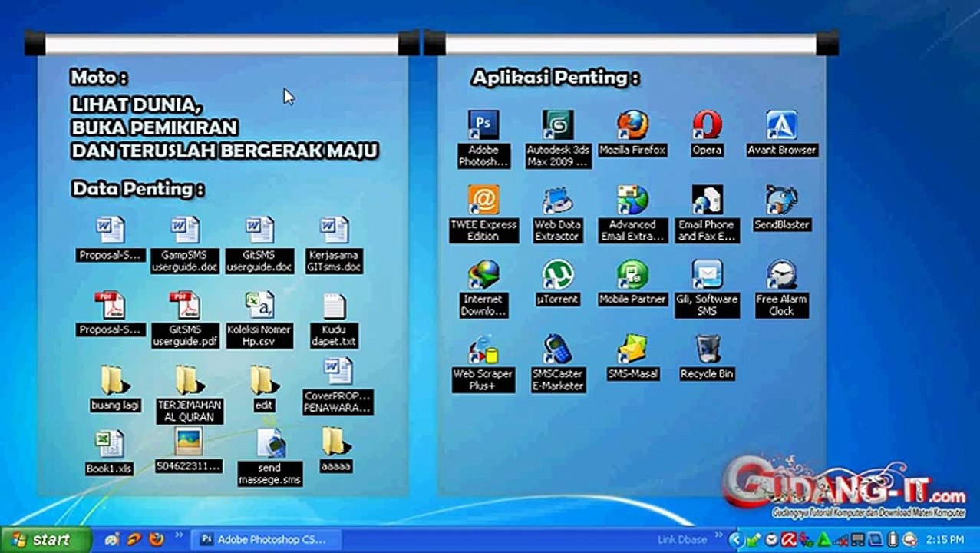The height and width of the screenshot is (553, 980).
Task: Select Web Scraper Plus+ icon
Action: (x=483, y=363)
